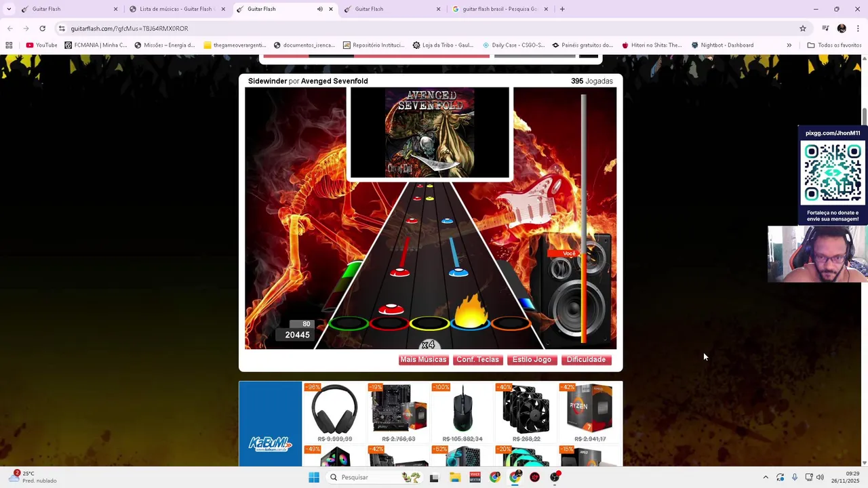868x488 pixels.
Task: Click the Mais Músicas button
Action: tap(423, 360)
